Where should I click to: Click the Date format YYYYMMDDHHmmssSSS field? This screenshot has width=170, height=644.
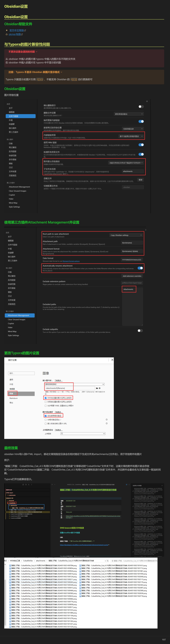pyautogui.click(x=132, y=260)
